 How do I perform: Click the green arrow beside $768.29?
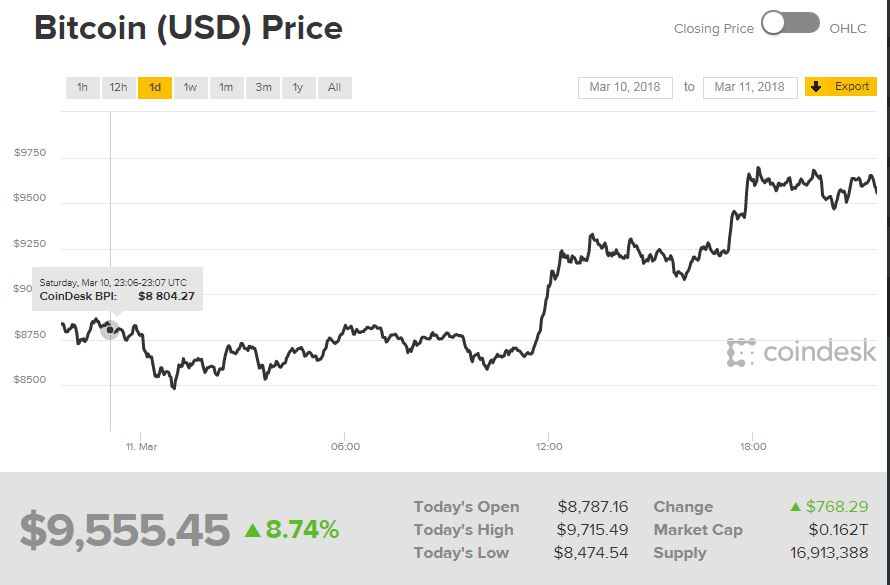[x=795, y=507]
